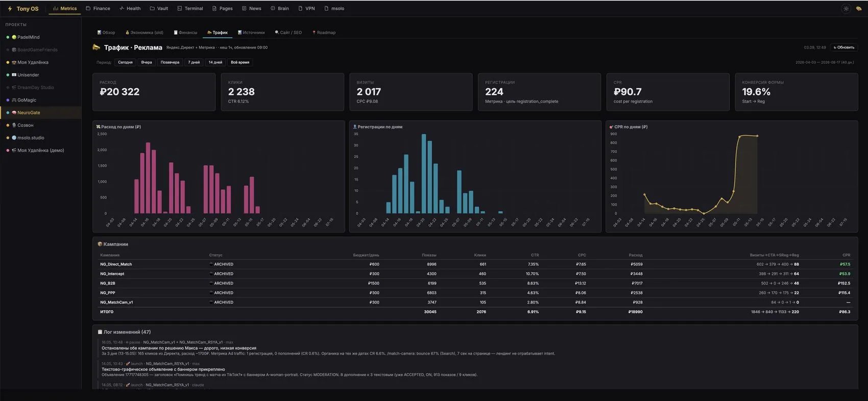Click the tallest bar in Регистрации chart
868x401 pixels.
pyautogui.click(x=424, y=173)
